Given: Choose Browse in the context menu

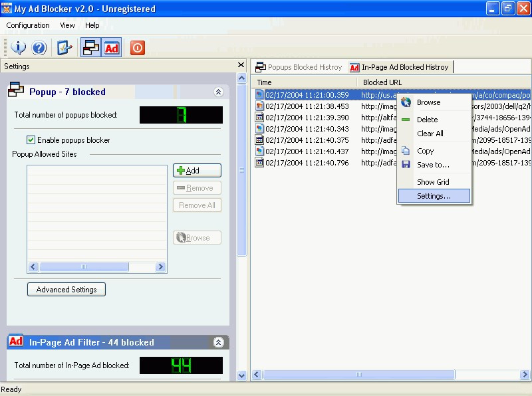Looking at the screenshot, I should tap(428, 102).
